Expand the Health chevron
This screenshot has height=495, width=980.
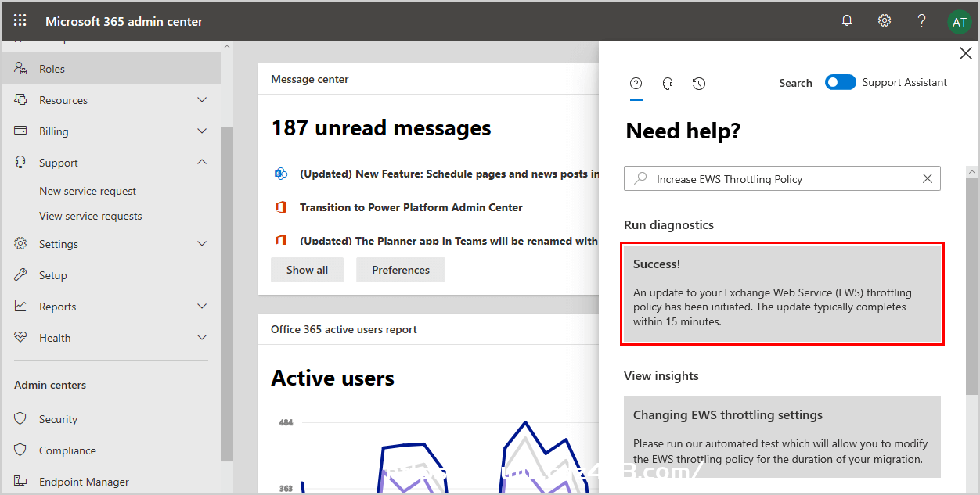(202, 338)
